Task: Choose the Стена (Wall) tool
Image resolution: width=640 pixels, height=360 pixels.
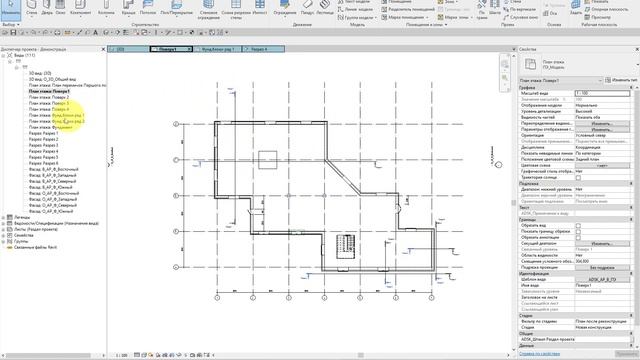Action: [31, 8]
